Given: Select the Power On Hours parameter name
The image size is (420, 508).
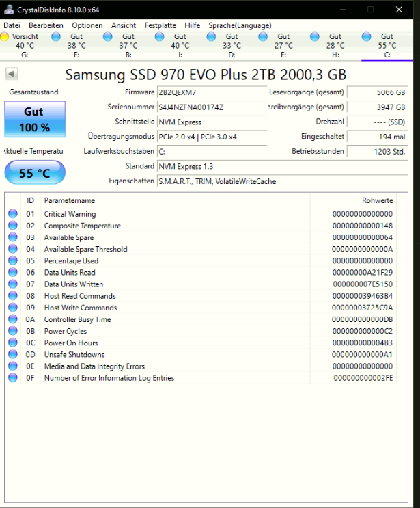Looking at the screenshot, I should click(71, 343).
